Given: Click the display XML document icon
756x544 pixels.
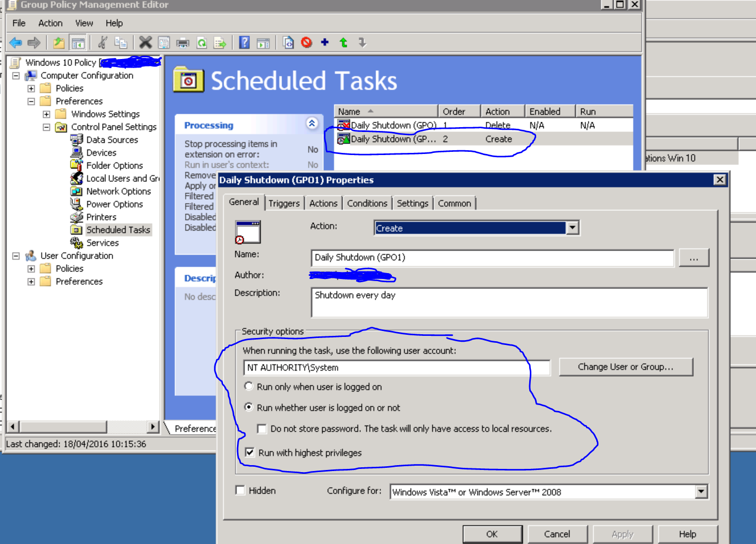Looking at the screenshot, I should (x=288, y=42).
